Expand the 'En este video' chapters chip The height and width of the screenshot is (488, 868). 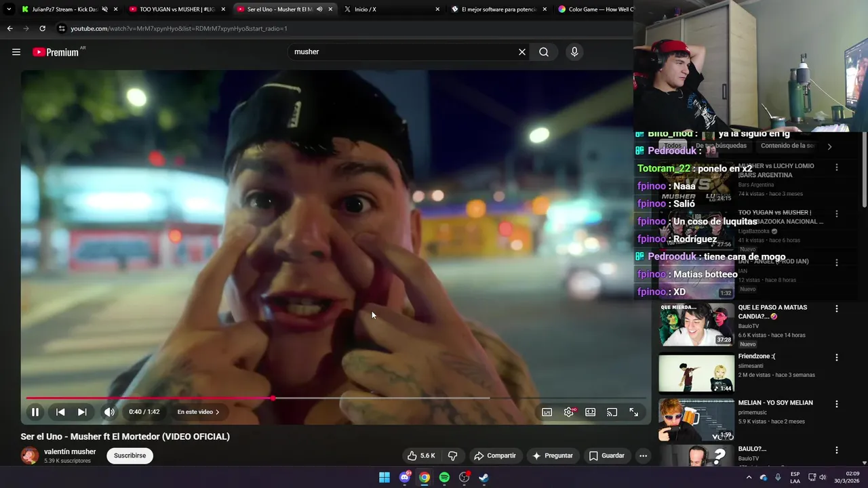tap(198, 412)
